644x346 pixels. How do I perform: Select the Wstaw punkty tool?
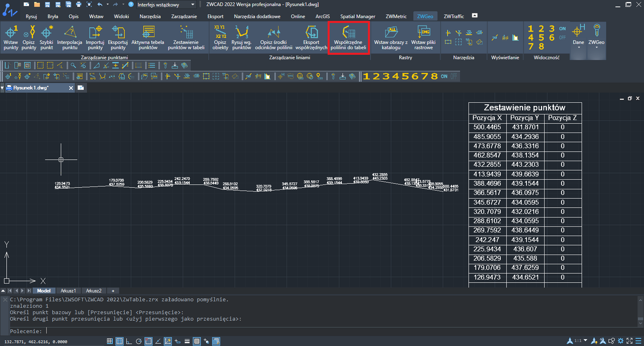tap(11, 37)
